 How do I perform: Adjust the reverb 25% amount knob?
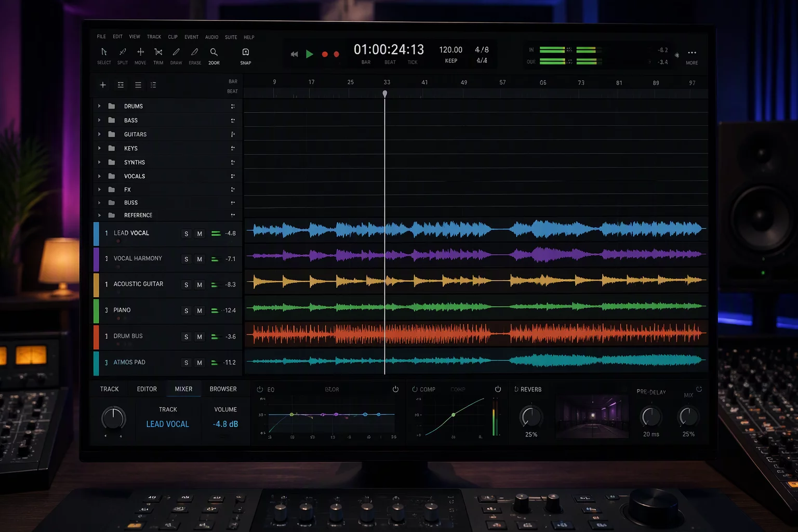pyautogui.click(x=531, y=417)
